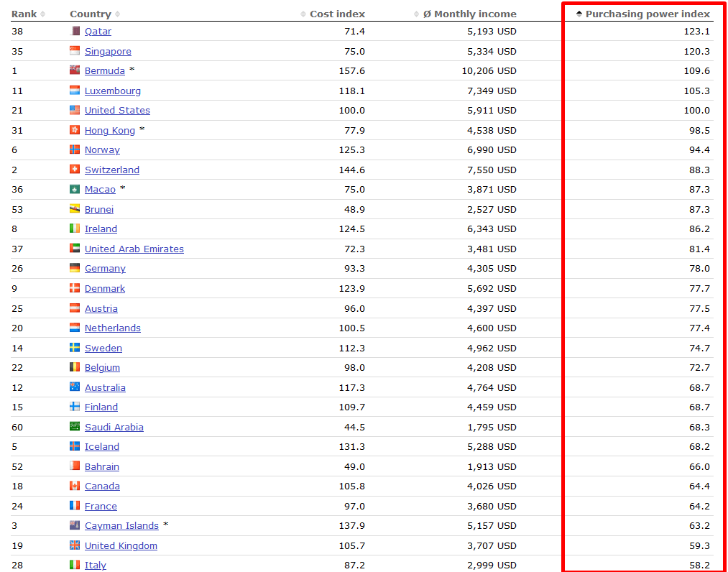The width and height of the screenshot is (728, 572).
Task: Open the United States link
Action: [117, 110]
